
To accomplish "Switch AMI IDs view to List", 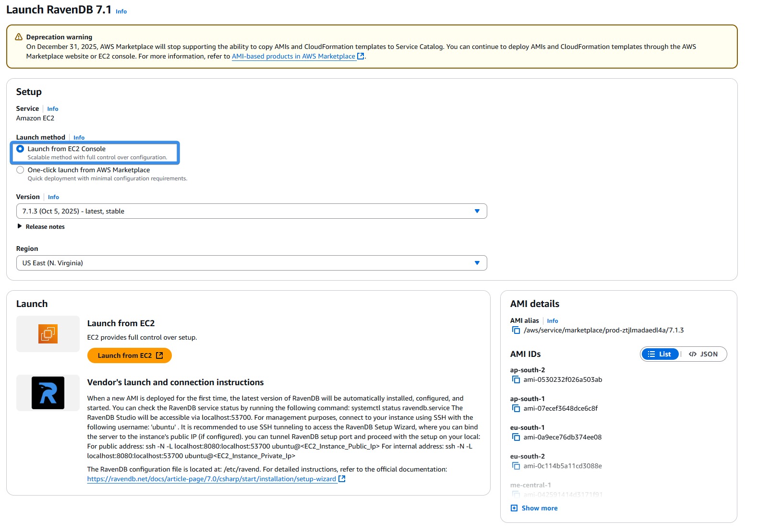I will click(660, 354).
